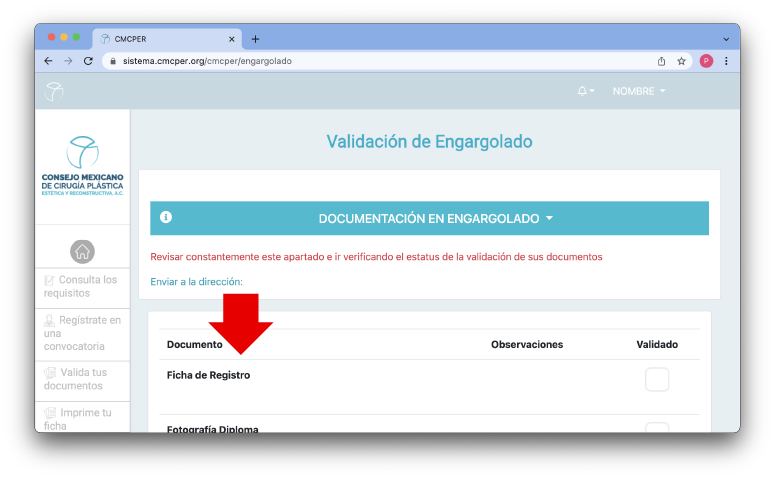Screen dimensions: 775x479
Task: Go back to the previous page
Action: [48, 61]
